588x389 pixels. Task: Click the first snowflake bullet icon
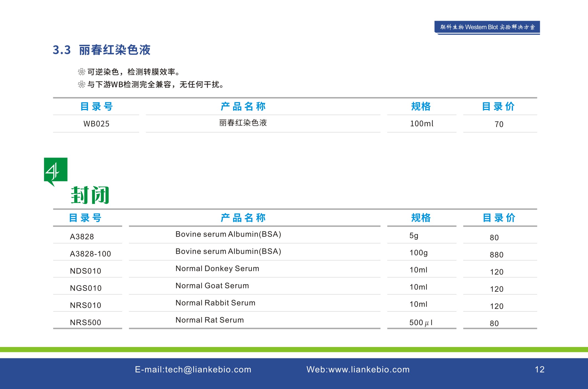point(82,72)
